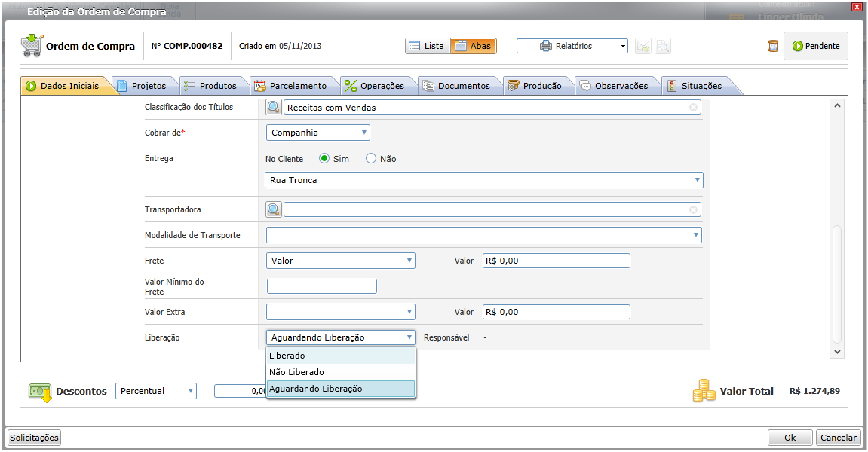Open the Operações tab
The height and width of the screenshot is (452, 868).
pos(379,86)
